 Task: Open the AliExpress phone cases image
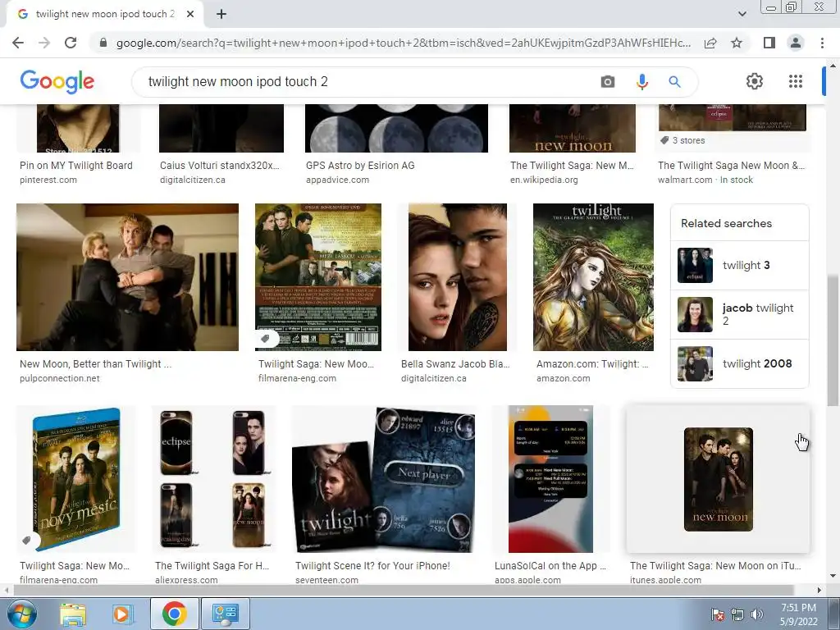213,479
